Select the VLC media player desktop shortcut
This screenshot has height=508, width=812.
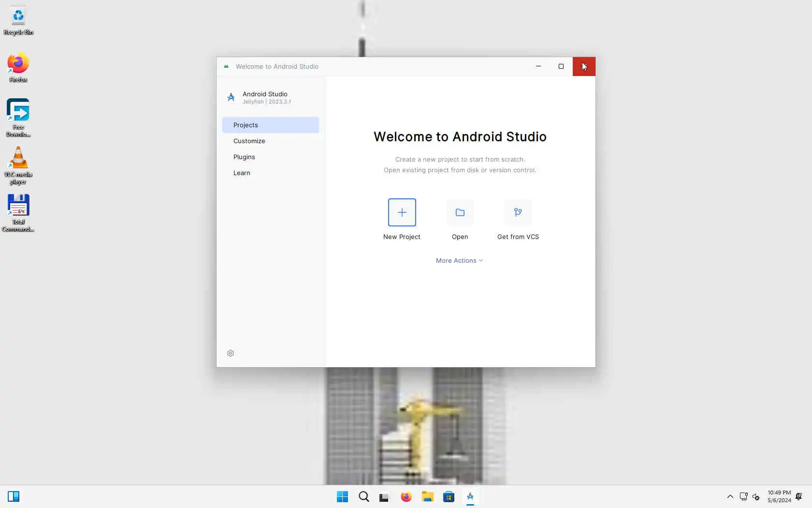18,165
